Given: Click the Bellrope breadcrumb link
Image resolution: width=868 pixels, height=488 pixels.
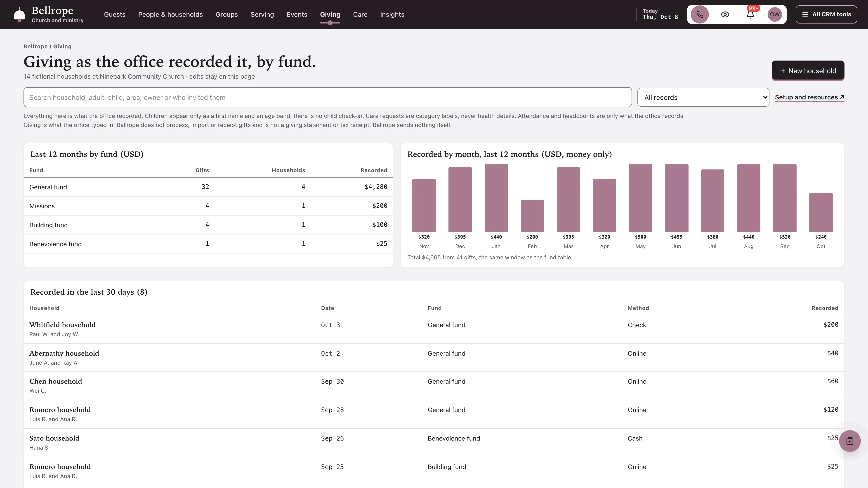Looking at the screenshot, I should [x=35, y=47].
